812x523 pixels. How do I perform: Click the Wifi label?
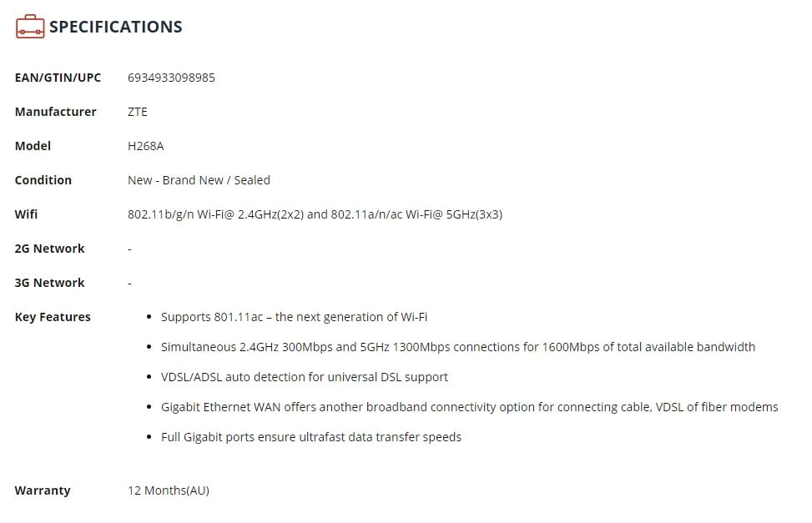coord(27,214)
